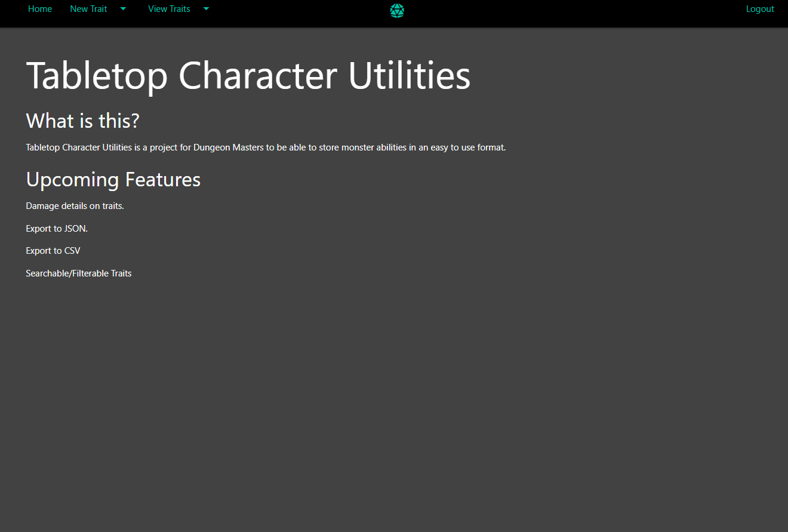This screenshot has width=788, height=532.
Task: Click the "Export to JSON." feature line
Action: 57,229
